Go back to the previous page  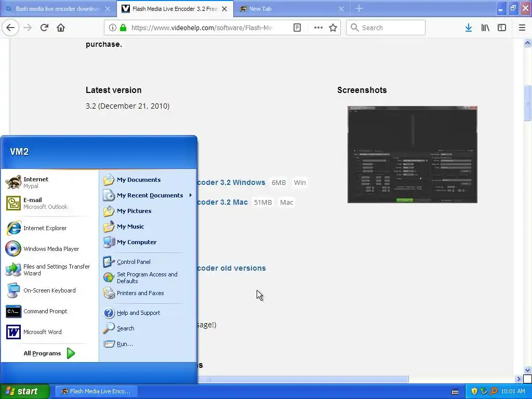click(x=10, y=28)
